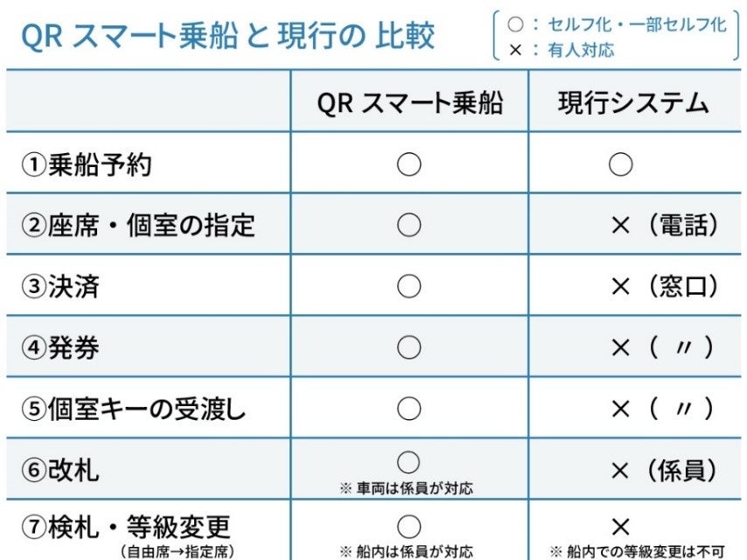Click the ③決済 row label

click(60, 286)
